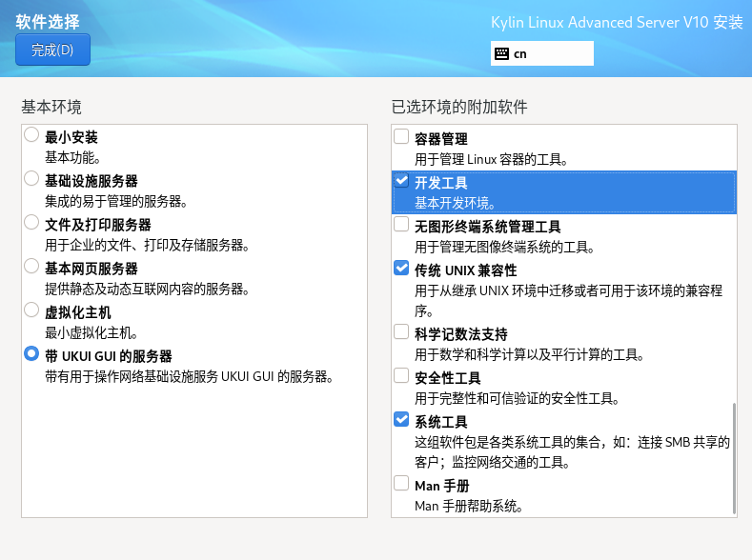
Task: Click description 用于数学和科学计算以及平行计算的工具。
Action: coord(530,355)
